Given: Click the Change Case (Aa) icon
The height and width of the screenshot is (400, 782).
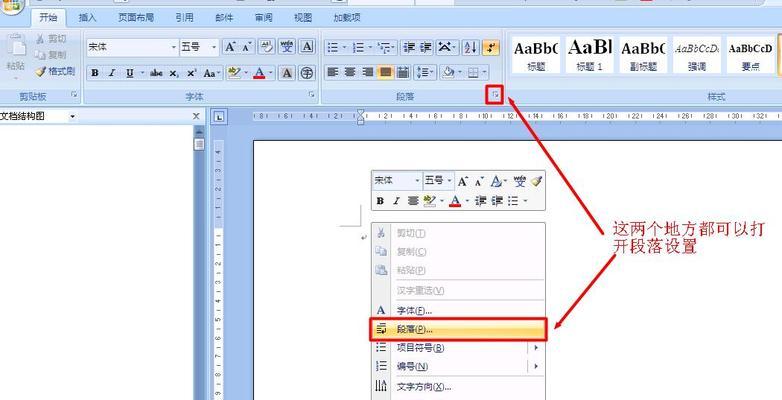Looking at the screenshot, I should pyautogui.click(x=211, y=73).
